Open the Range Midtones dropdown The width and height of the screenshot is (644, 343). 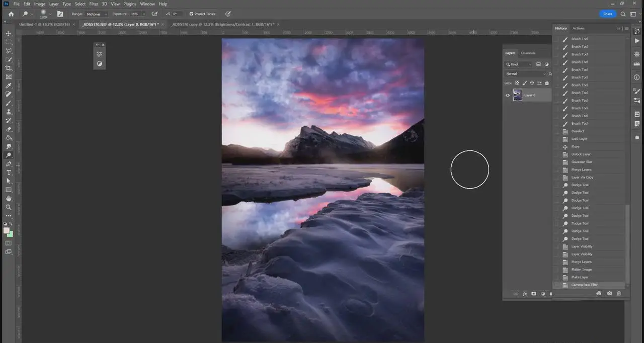tap(97, 14)
